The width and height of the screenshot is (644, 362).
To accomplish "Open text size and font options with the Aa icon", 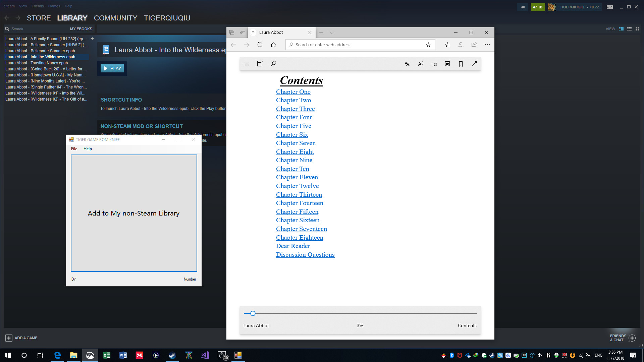I will click(x=407, y=64).
